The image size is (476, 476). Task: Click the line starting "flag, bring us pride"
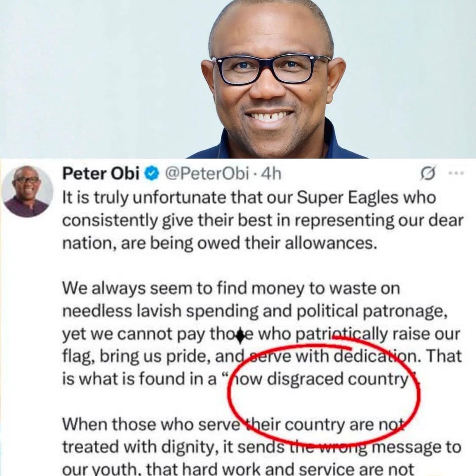262,357
